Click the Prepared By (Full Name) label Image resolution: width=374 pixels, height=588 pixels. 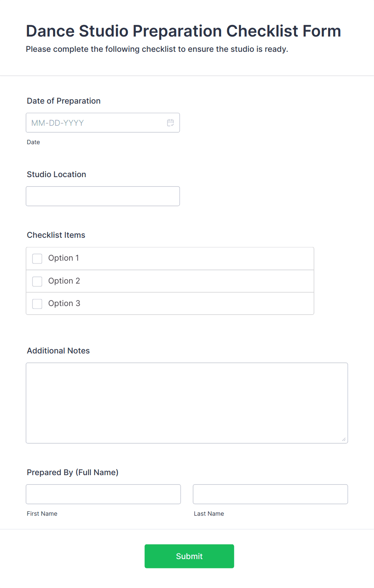tap(73, 473)
